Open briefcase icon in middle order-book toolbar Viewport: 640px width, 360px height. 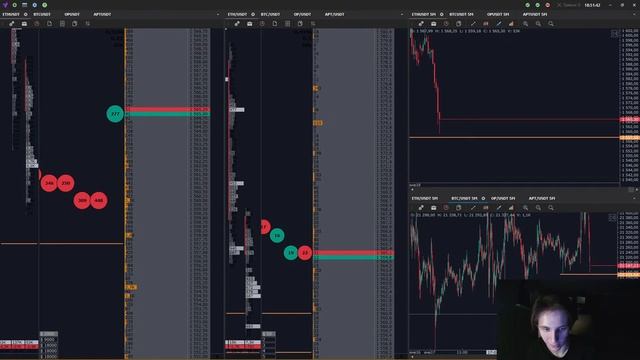249,24
